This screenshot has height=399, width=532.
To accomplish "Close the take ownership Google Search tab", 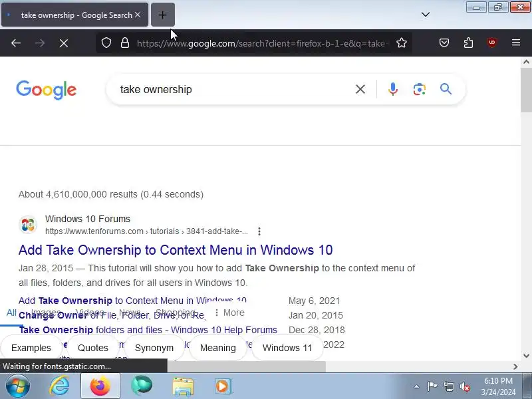I will tap(138, 15).
